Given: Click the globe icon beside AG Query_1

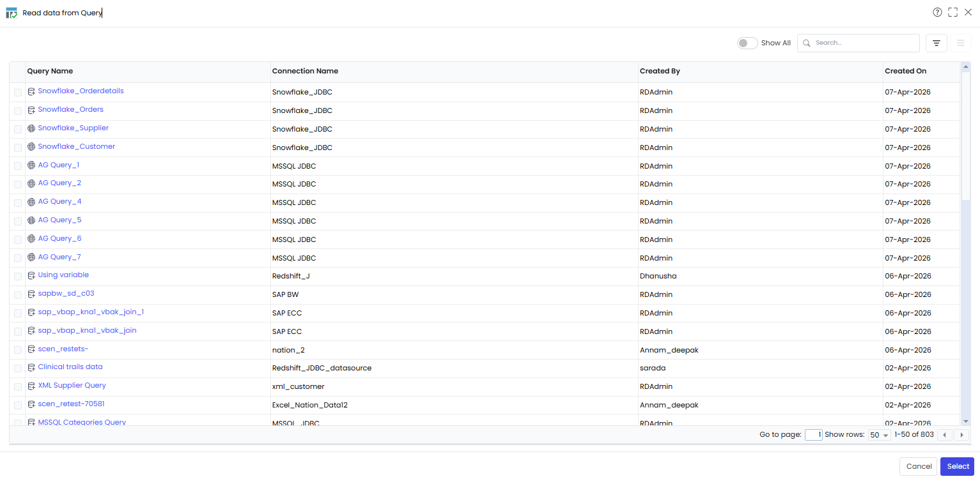Looking at the screenshot, I should (31, 165).
